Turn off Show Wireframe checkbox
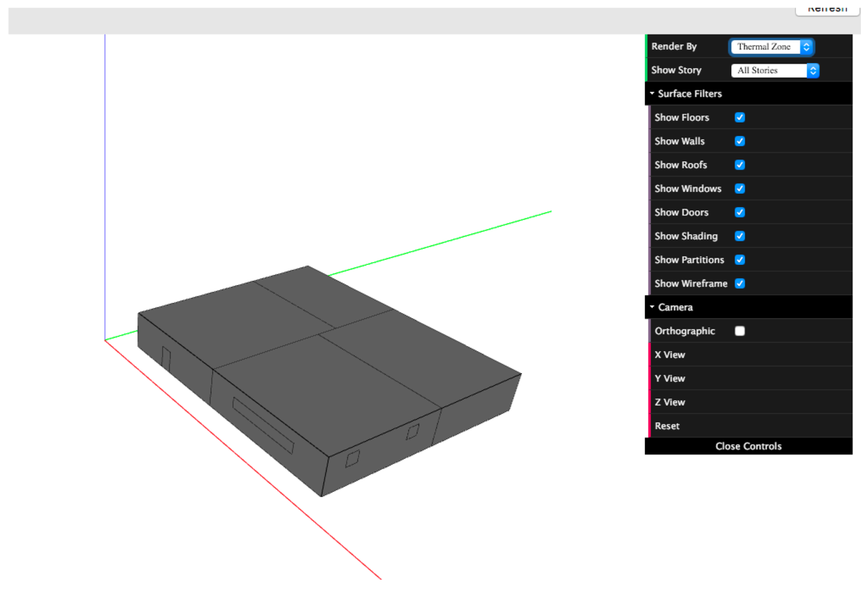 coord(739,284)
